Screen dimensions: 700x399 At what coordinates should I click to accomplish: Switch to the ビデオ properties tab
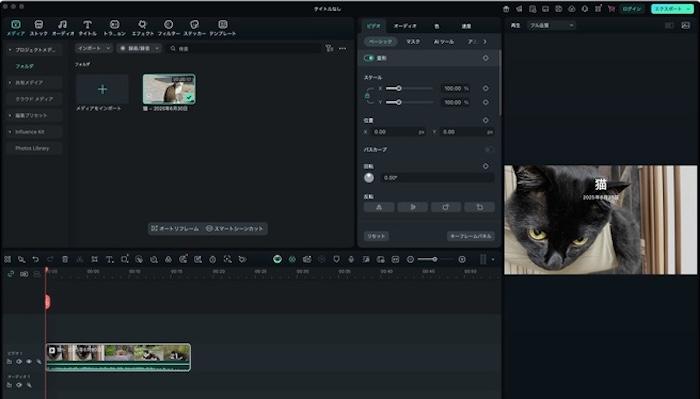pyautogui.click(x=374, y=26)
